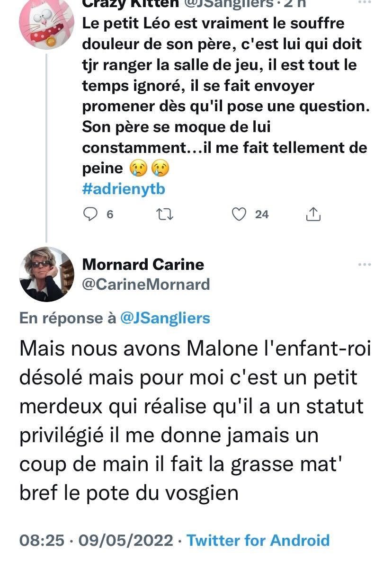Open the #adrienytb hashtag

pyautogui.click(x=124, y=189)
